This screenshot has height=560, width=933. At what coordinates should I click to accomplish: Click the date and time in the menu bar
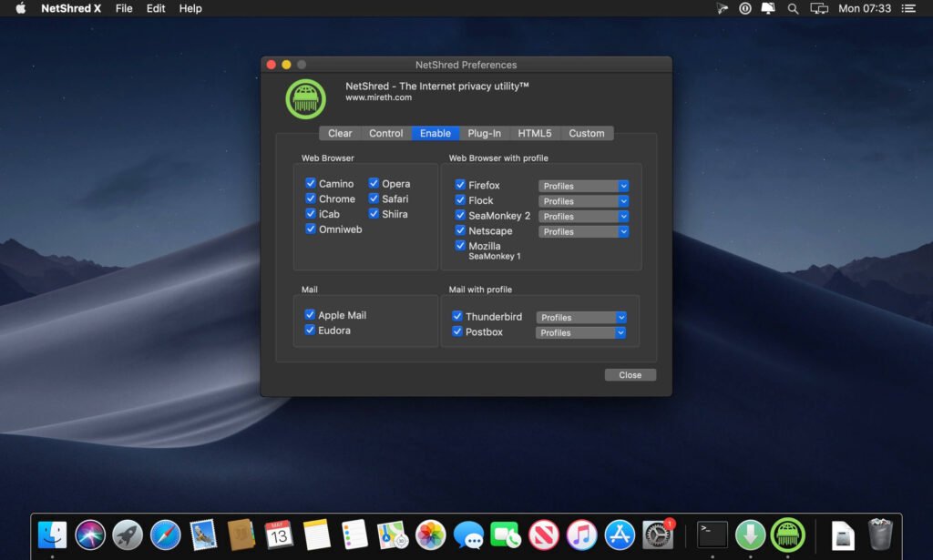(865, 8)
